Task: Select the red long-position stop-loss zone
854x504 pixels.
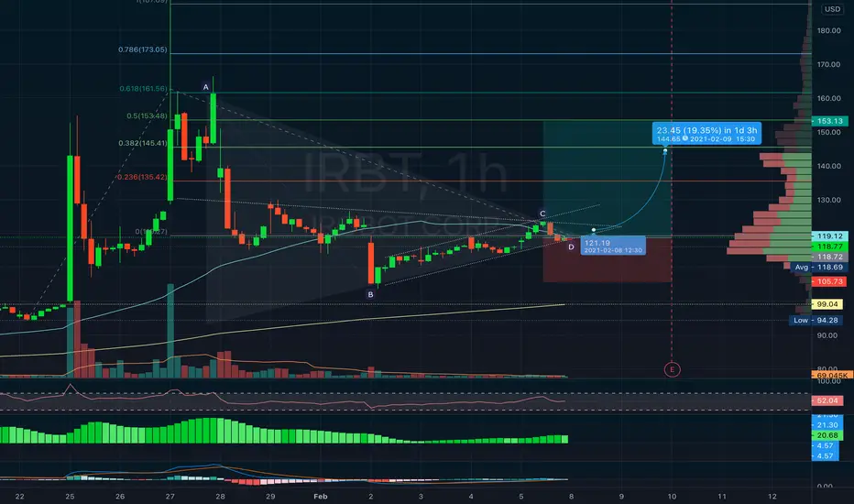Action: [607, 259]
